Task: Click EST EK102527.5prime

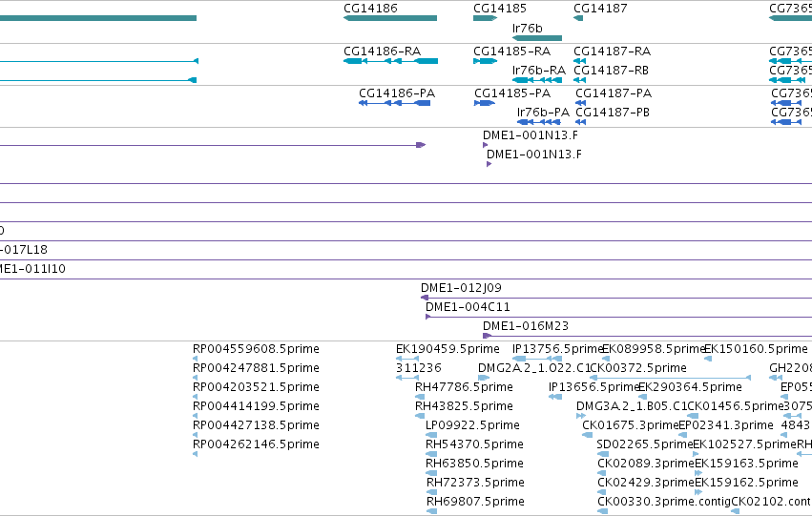Action: pyautogui.click(x=744, y=444)
